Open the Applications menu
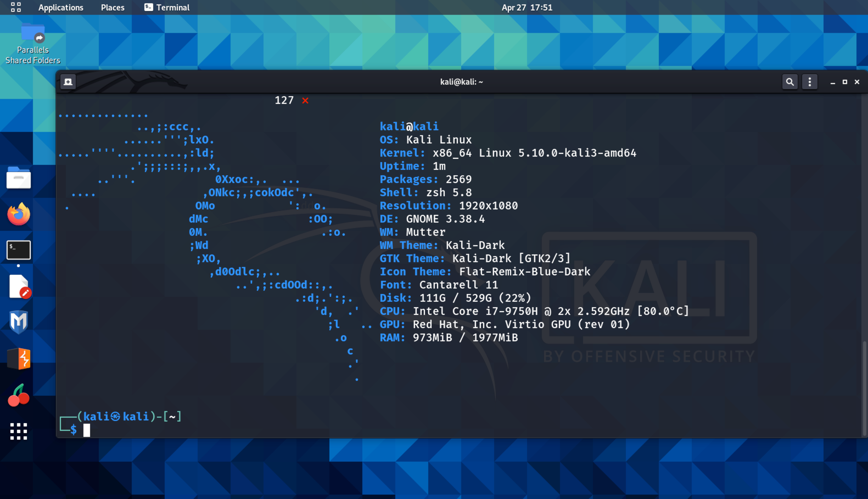This screenshot has width=868, height=499. 61,7
